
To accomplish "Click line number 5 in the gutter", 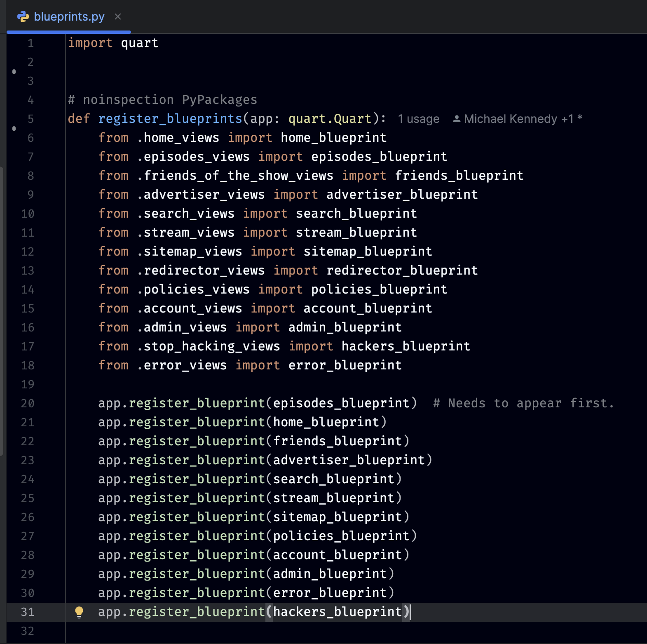I will click(30, 119).
